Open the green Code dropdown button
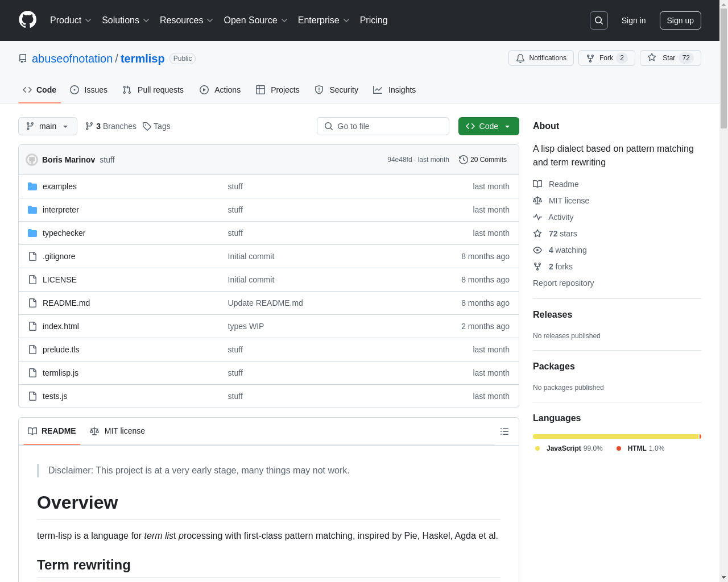 click(489, 126)
